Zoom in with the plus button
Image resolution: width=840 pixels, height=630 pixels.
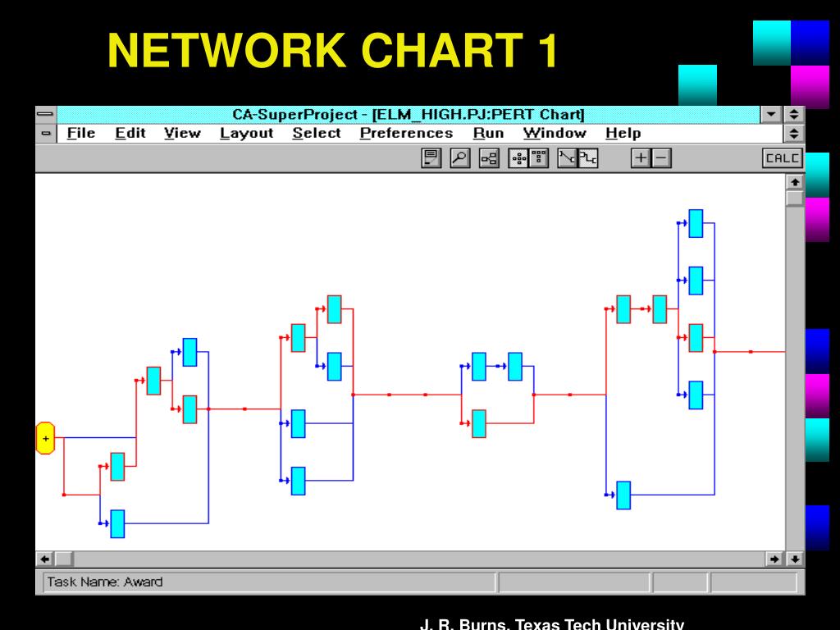641,158
